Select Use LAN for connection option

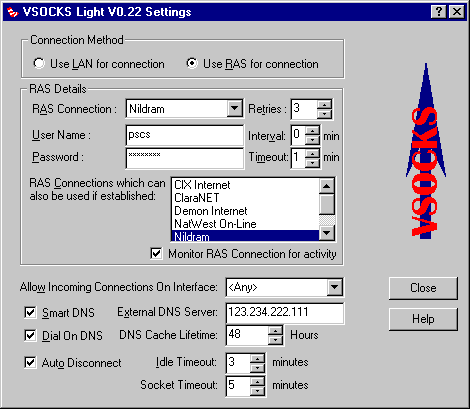click(x=99, y=63)
